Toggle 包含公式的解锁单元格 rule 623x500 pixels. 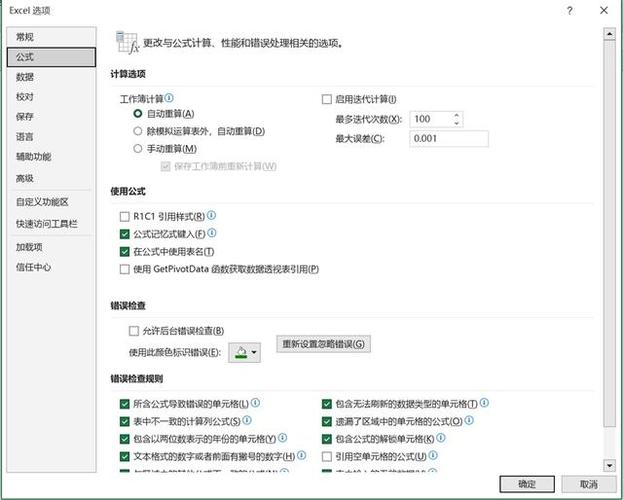click(x=327, y=439)
